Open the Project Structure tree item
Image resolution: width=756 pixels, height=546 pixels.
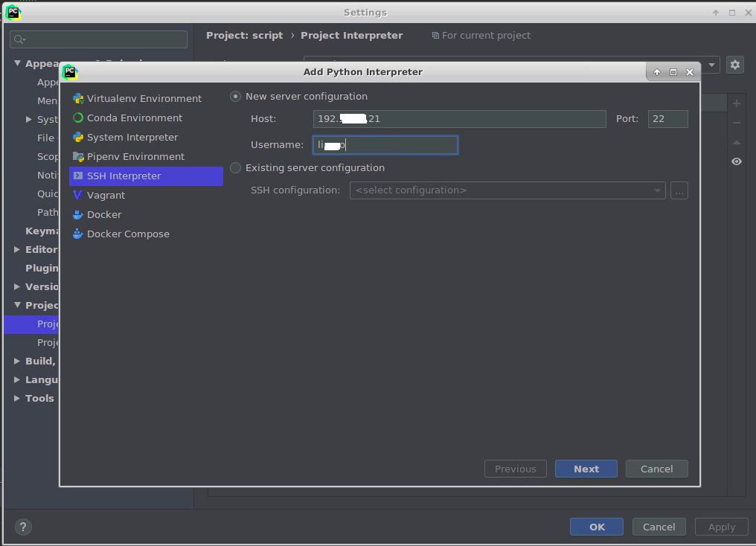coord(48,343)
